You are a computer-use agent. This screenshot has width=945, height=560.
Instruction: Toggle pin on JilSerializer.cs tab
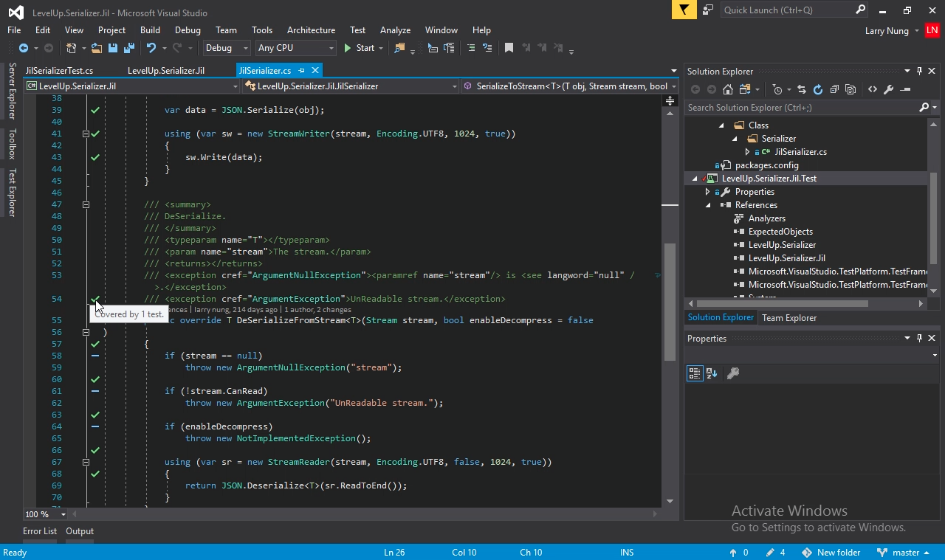coord(302,71)
